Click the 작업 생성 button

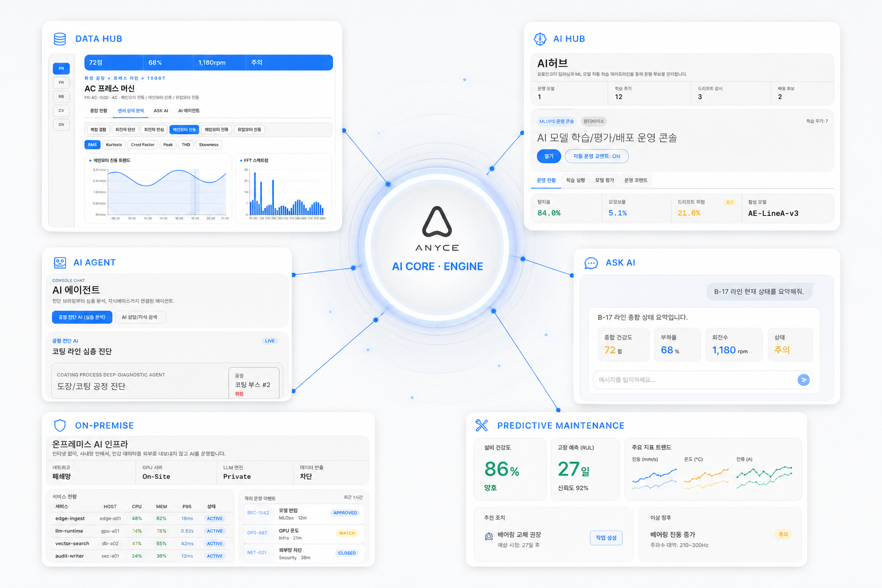[606, 538]
